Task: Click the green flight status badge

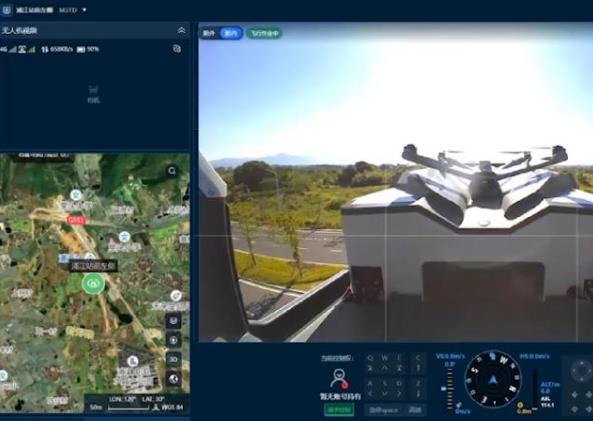Action: point(265,33)
